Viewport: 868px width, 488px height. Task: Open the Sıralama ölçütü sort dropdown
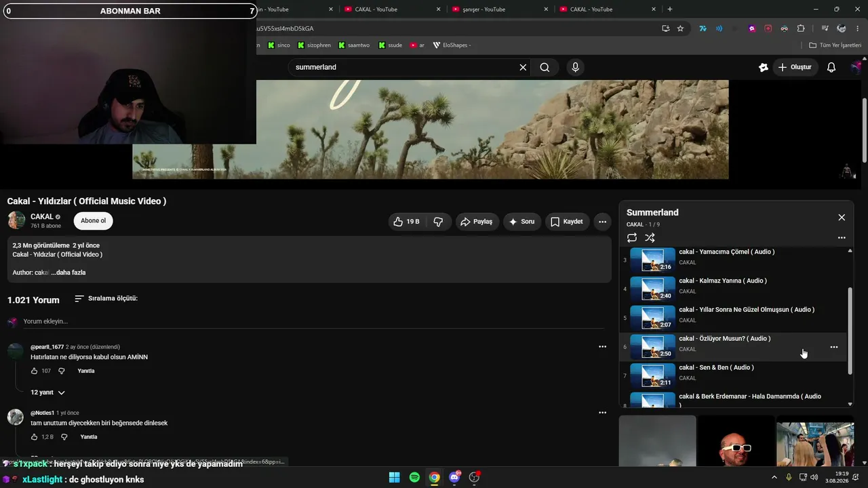(106, 298)
